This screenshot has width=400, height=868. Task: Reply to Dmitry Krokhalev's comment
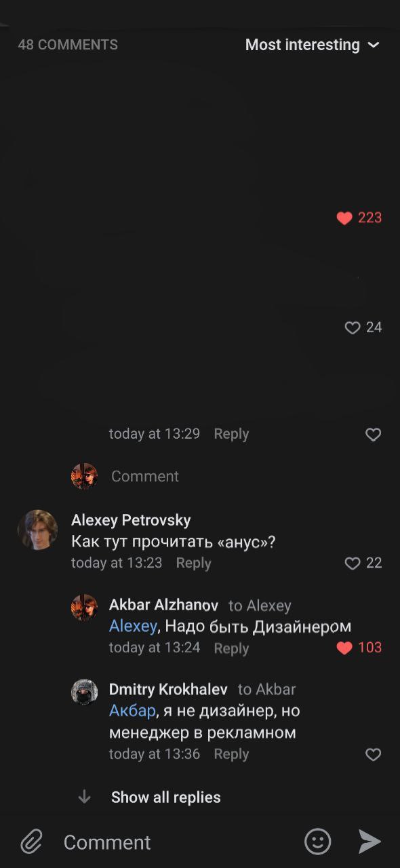tap(231, 754)
